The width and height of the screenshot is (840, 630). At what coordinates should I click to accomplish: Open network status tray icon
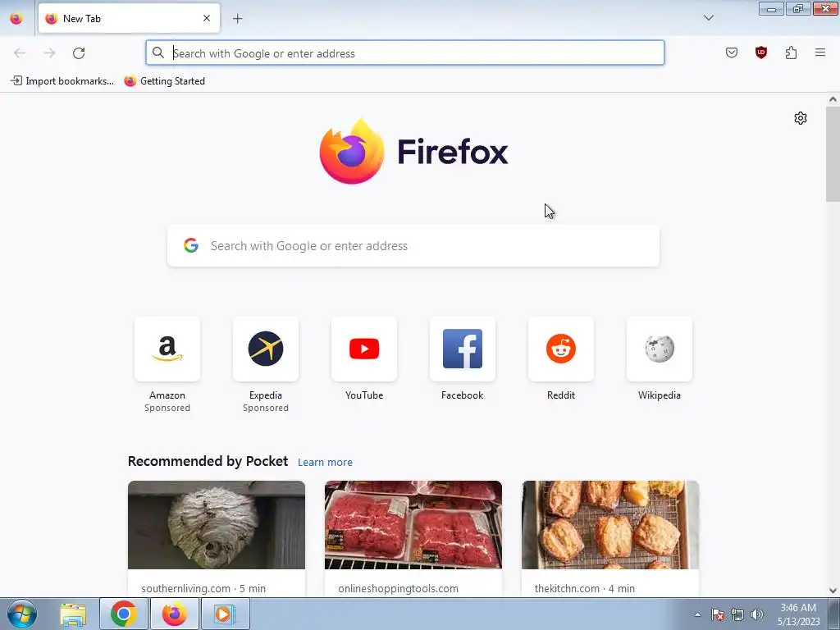click(737, 614)
